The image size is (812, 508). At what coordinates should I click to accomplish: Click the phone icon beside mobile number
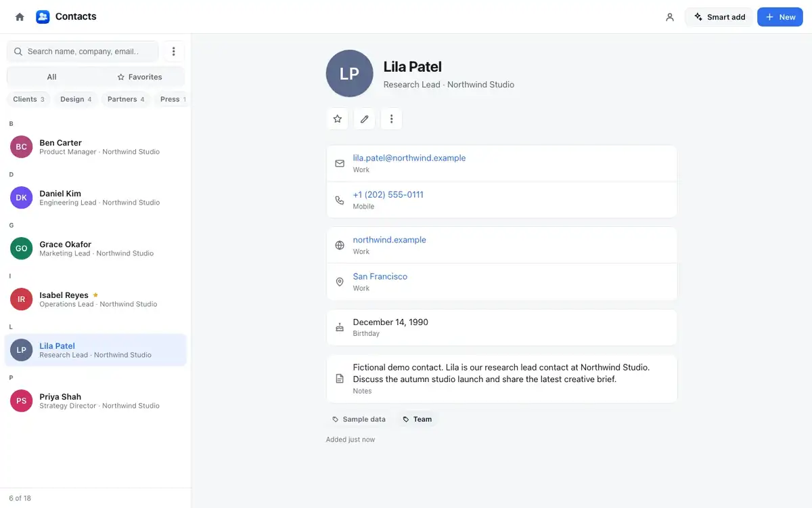pyautogui.click(x=340, y=200)
